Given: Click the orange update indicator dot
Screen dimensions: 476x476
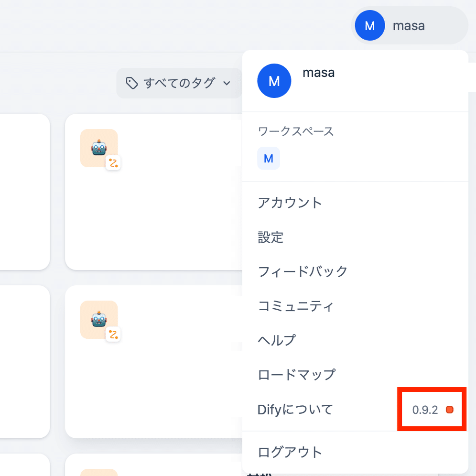Looking at the screenshot, I should (x=449, y=410).
